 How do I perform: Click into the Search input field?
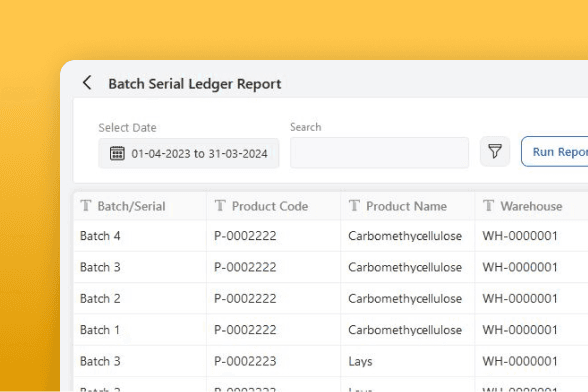(x=379, y=152)
